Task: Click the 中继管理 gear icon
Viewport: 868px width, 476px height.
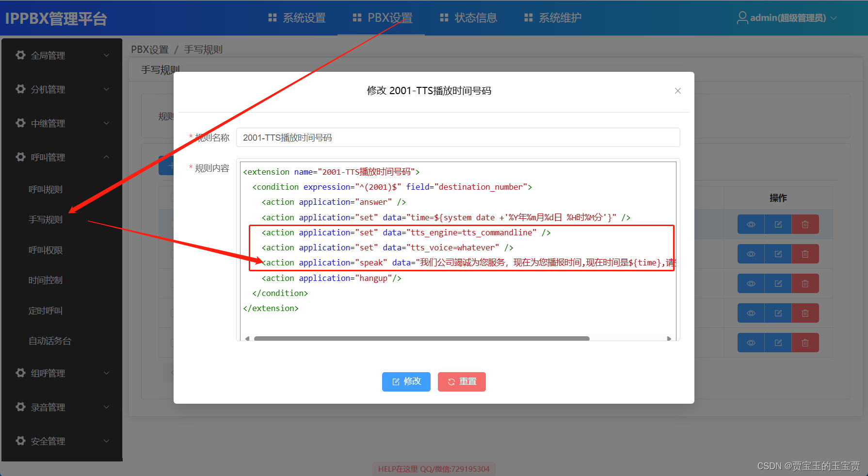Action: [20, 123]
